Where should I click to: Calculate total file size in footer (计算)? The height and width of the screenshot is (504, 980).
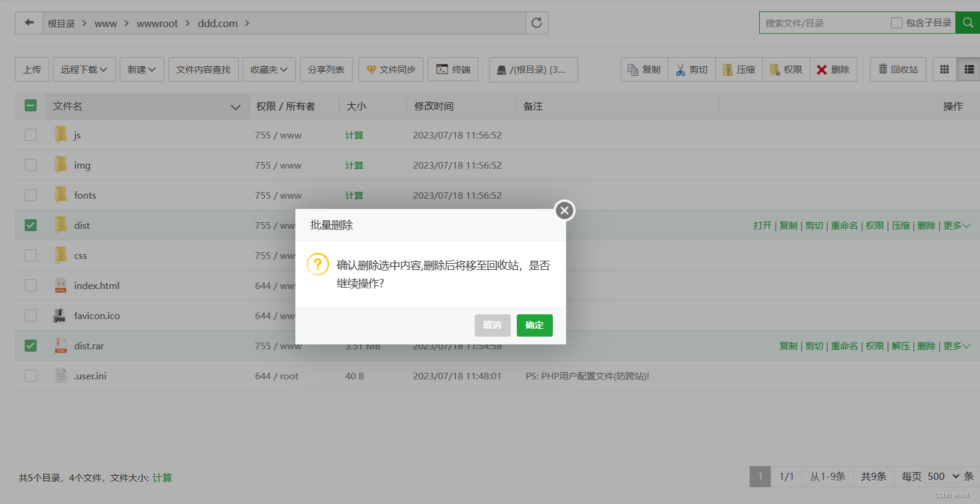click(x=162, y=478)
